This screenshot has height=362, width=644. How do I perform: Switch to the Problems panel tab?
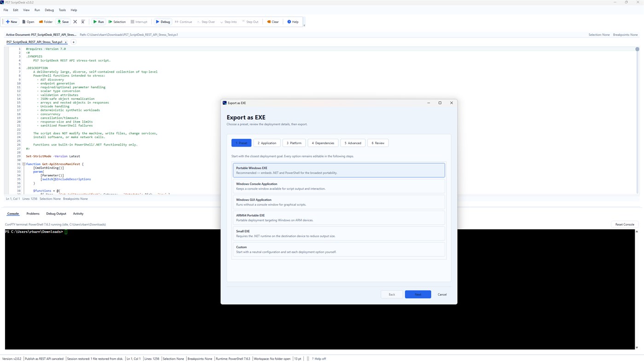click(33, 214)
